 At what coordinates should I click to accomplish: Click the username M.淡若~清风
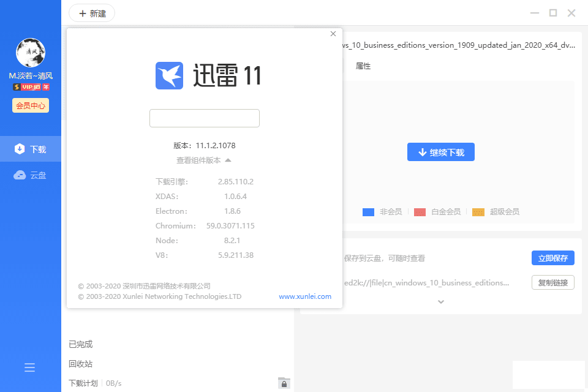point(31,76)
